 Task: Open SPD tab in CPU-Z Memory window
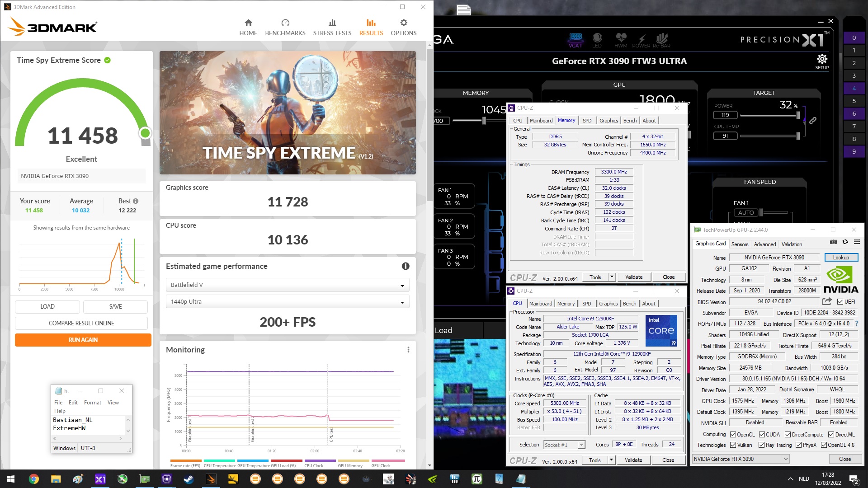pyautogui.click(x=587, y=121)
